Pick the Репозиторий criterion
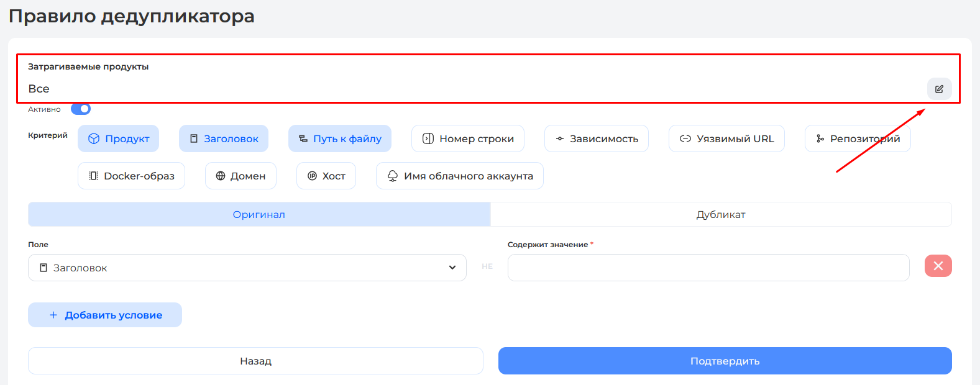 [x=857, y=138]
